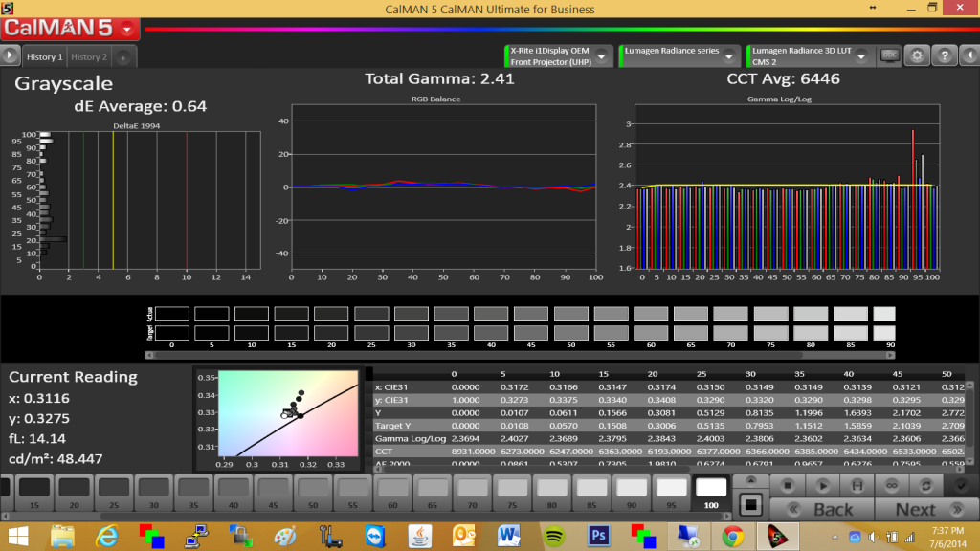Collapse the side panel with the left arrow

click(970, 55)
